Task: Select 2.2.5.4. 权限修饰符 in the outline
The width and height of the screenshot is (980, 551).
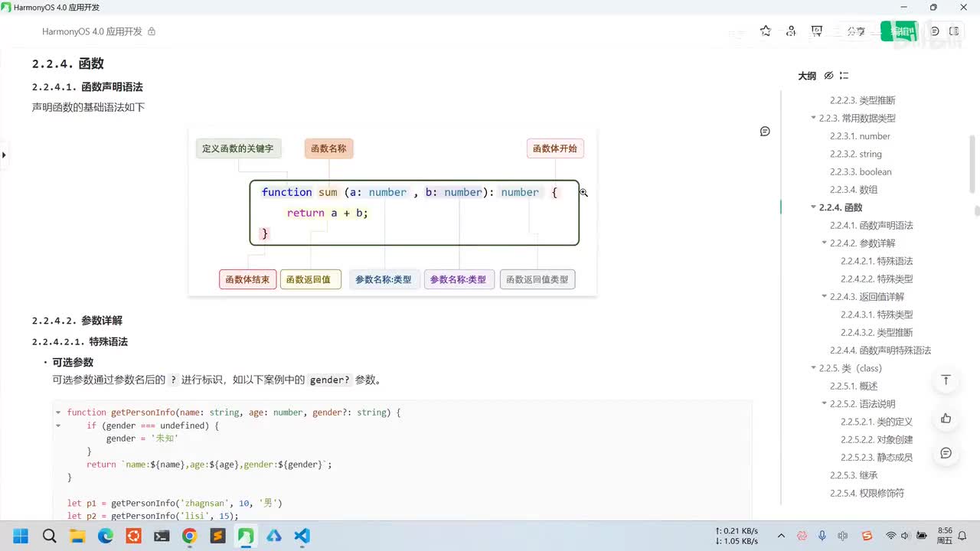Action: 867,494
